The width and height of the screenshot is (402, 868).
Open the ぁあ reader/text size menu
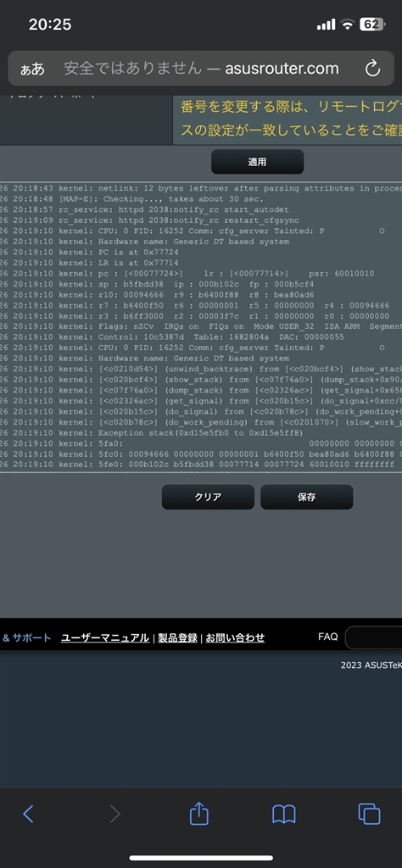point(32,70)
